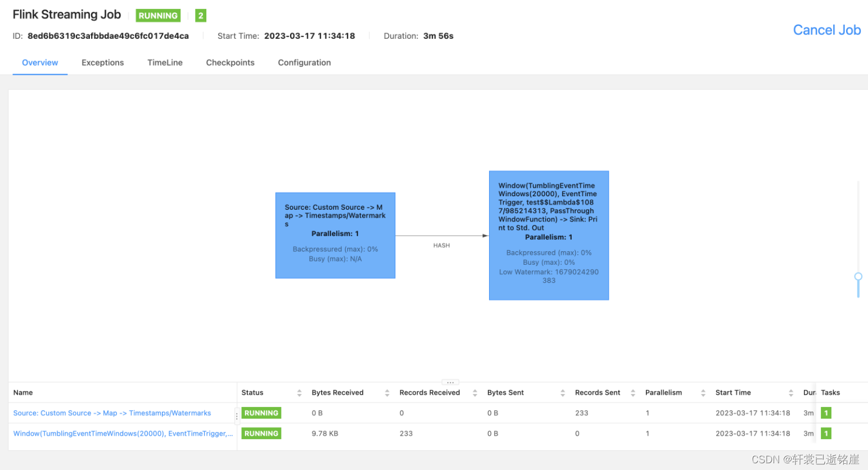Select the Source: Custom Source graph node
Screen dimensions: 868x470
[335, 236]
